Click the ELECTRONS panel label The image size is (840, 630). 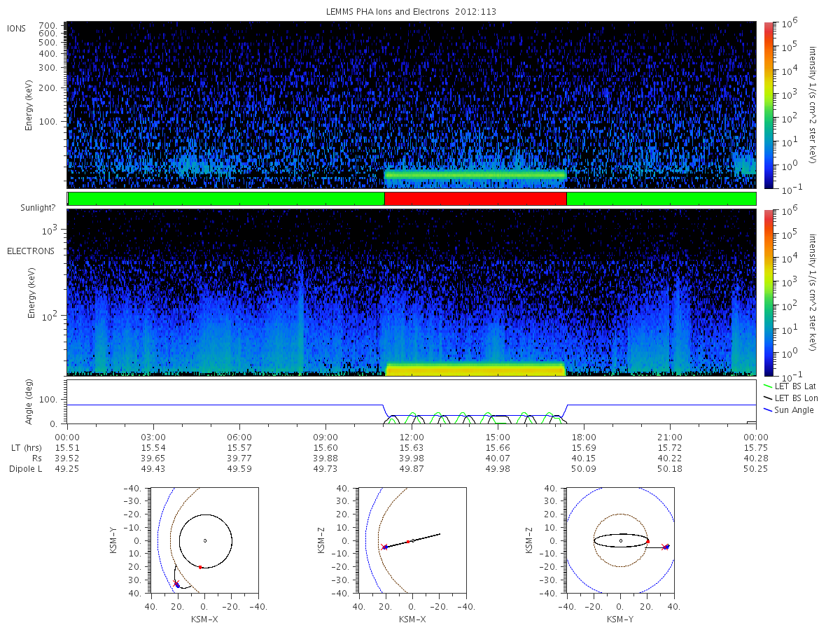30,251
